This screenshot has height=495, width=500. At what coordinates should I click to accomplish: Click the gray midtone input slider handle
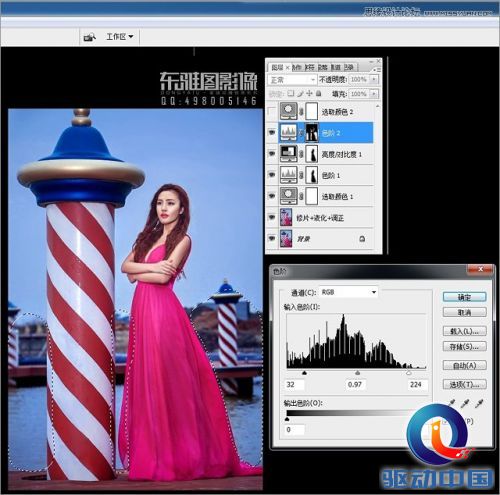tap(358, 373)
